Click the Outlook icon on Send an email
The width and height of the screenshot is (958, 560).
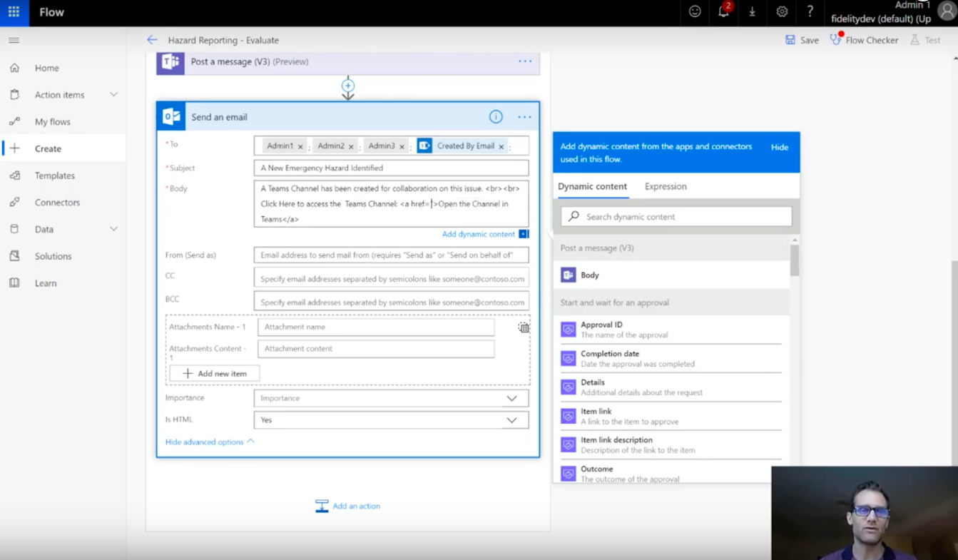coord(171,117)
